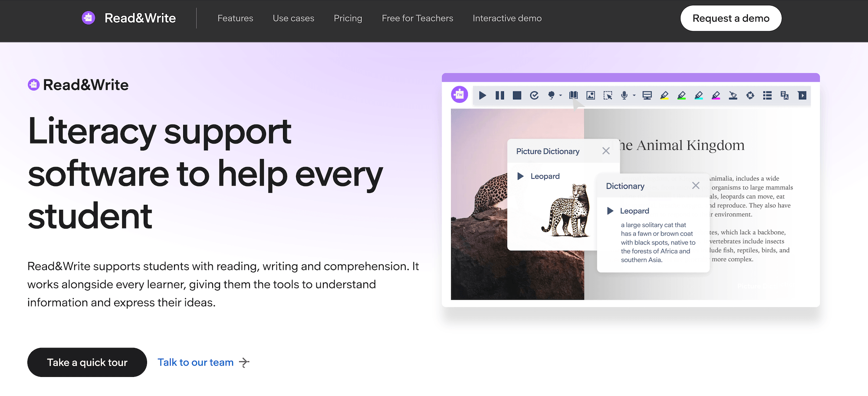The image size is (868, 396).
Task: Select the Screenshot Reader selection-cursor icon
Action: tap(608, 95)
